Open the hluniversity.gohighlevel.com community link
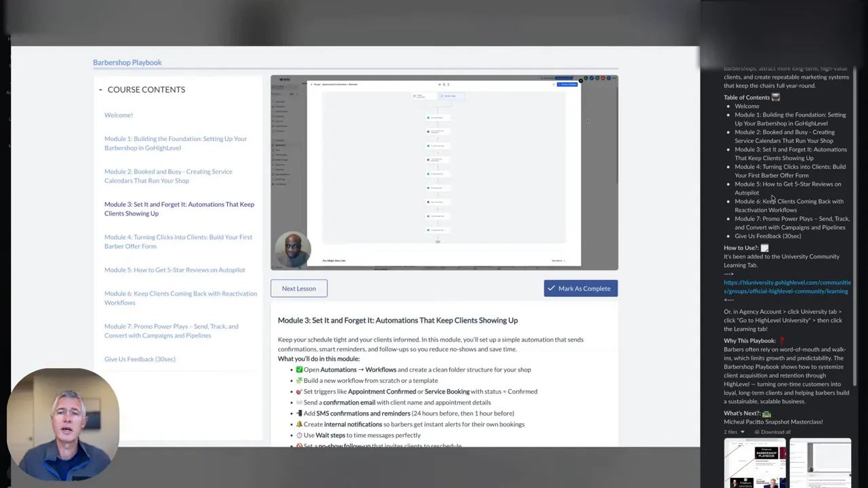The height and width of the screenshot is (488, 868). tap(787, 287)
